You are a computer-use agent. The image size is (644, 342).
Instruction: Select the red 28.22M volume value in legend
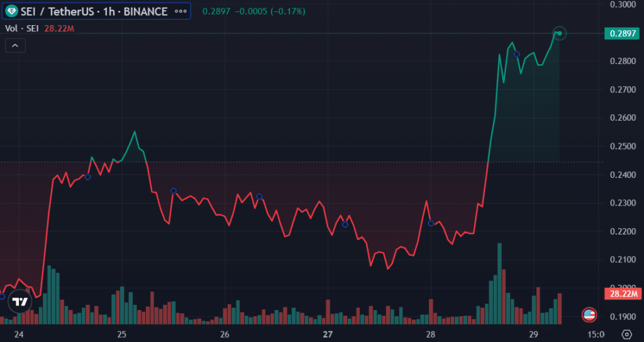58,28
